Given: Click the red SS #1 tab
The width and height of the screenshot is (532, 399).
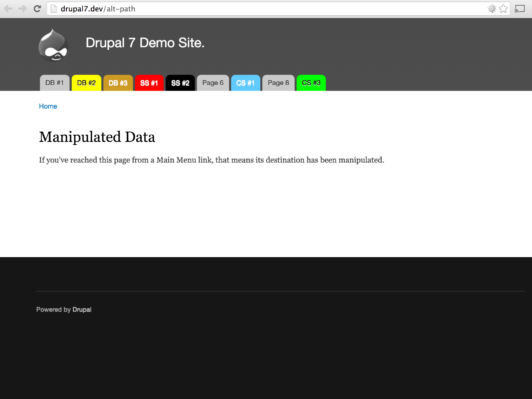Looking at the screenshot, I should click(x=149, y=83).
